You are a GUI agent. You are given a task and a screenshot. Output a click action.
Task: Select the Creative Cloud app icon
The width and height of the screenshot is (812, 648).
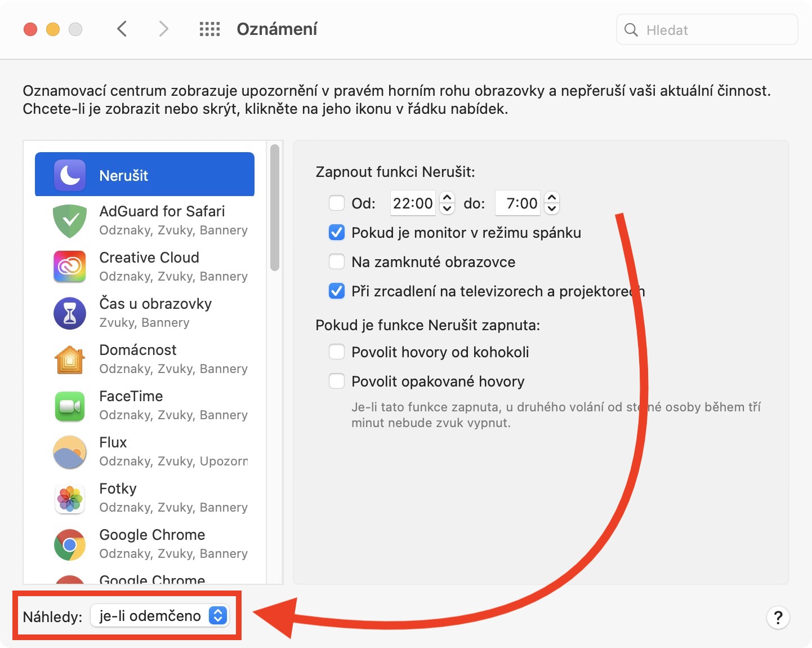(x=70, y=267)
